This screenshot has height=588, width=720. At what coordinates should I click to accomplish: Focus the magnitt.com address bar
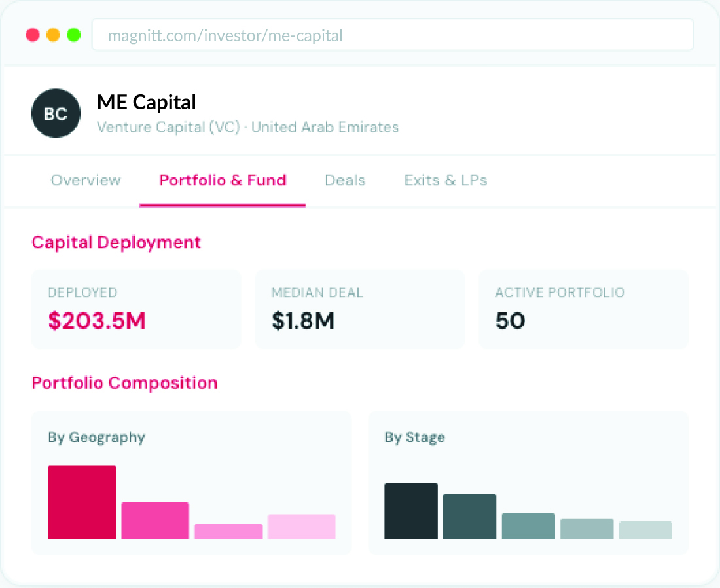393,35
